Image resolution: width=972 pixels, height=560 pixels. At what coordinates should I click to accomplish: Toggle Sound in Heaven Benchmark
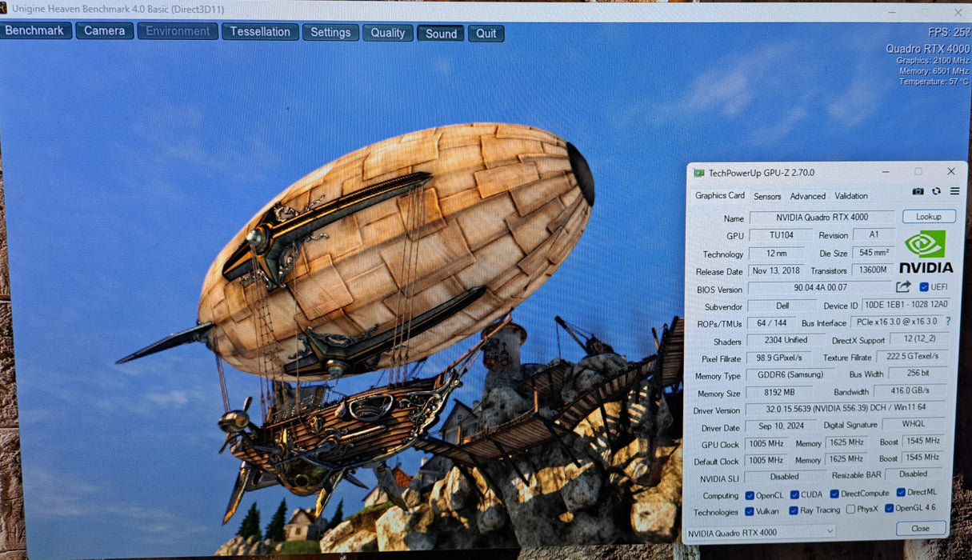pos(441,34)
